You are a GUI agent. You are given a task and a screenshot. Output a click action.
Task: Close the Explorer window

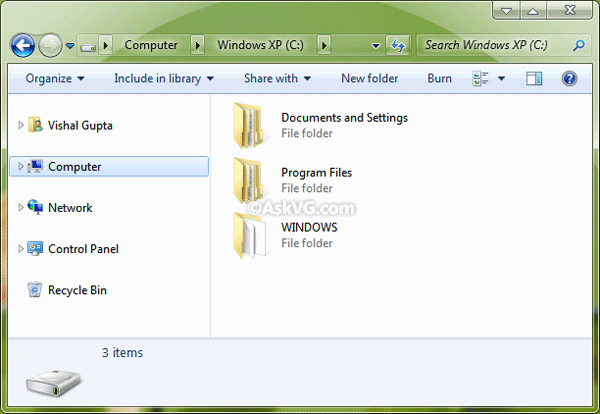[570, 11]
